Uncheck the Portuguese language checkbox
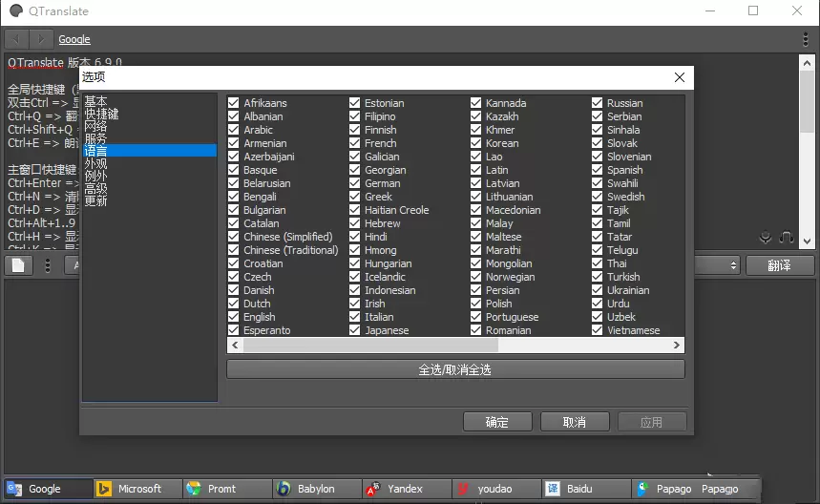 475,316
